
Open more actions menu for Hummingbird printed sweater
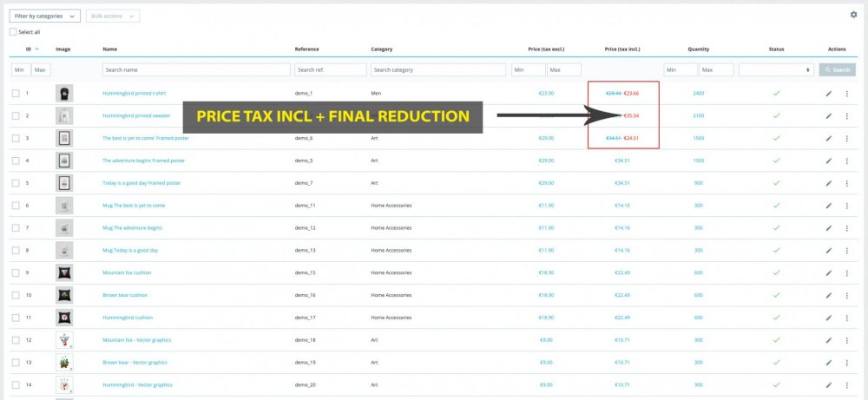click(846, 115)
